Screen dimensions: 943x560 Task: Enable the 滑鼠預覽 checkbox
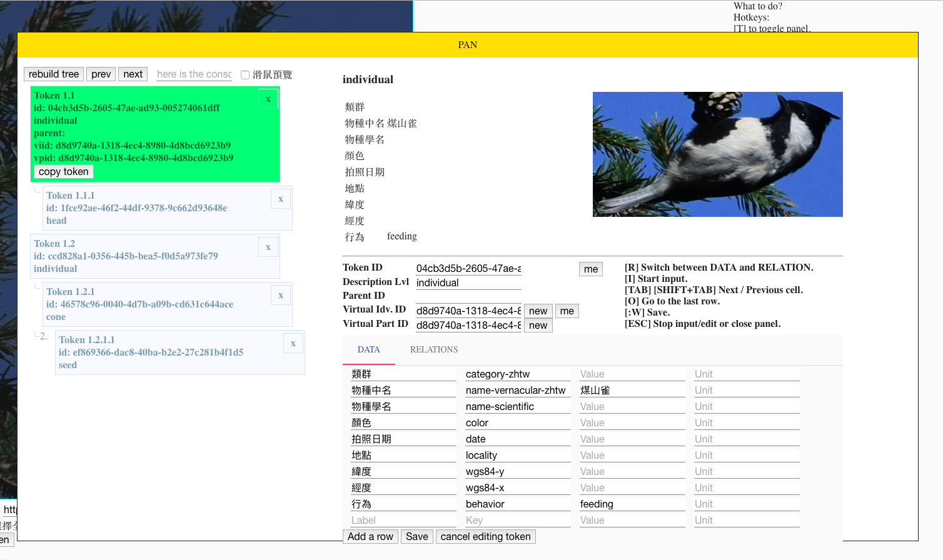coord(245,75)
